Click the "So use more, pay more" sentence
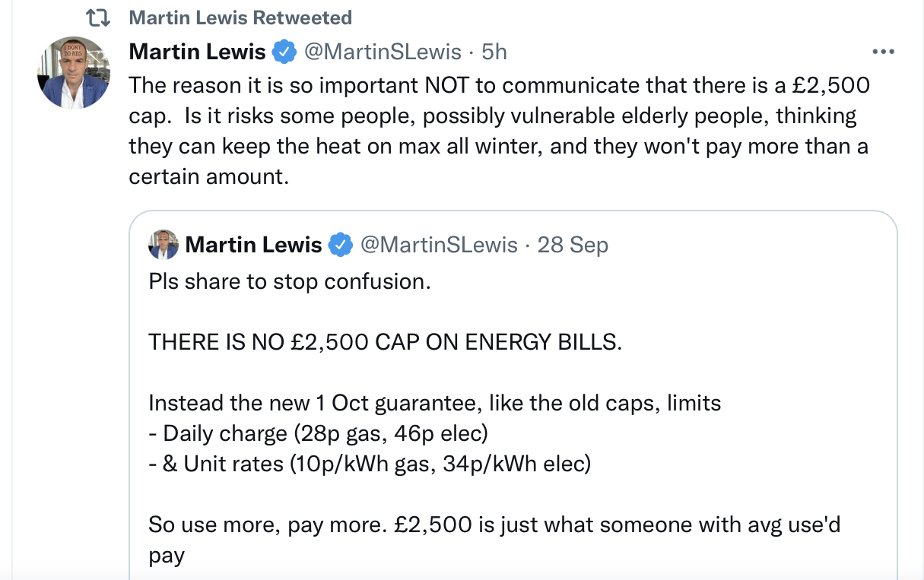 [494, 525]
